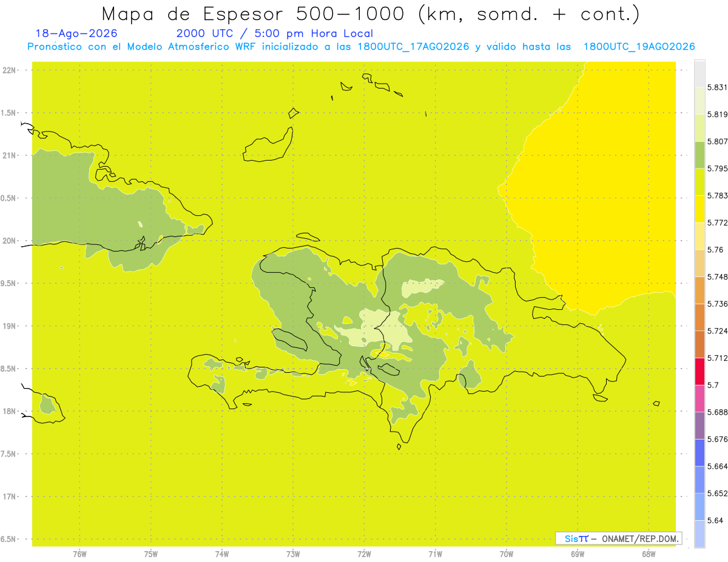Select the green swatch between 5.807 and 5.795
Screen dimensions: 728x562
(699, 155)
